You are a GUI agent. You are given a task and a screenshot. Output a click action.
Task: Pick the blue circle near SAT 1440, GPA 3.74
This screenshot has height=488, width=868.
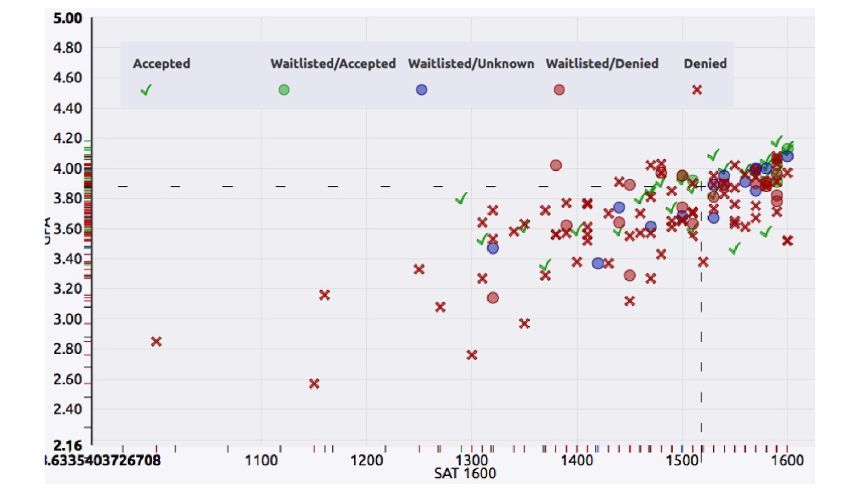click(619, 208)
